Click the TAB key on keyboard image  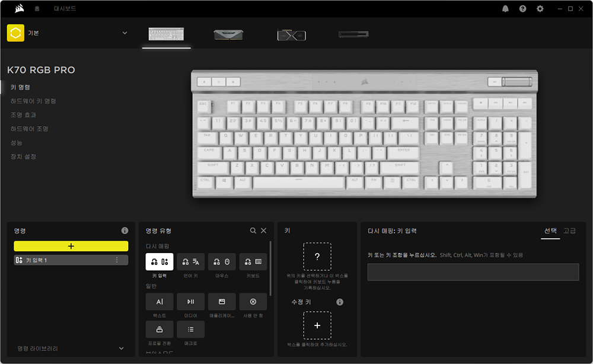207,138
